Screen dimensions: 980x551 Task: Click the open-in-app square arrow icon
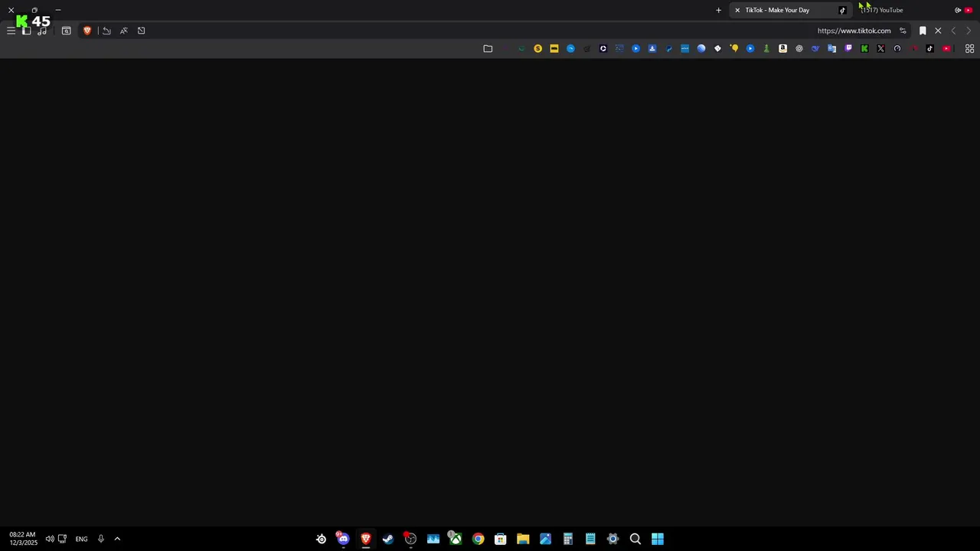click(x=141, y=31)
